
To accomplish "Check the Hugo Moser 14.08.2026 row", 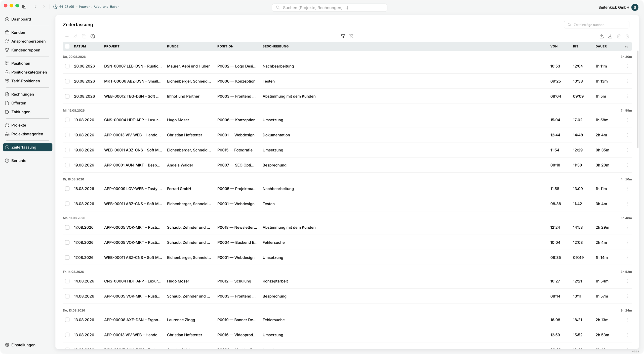I will click(x=67, y=281).
